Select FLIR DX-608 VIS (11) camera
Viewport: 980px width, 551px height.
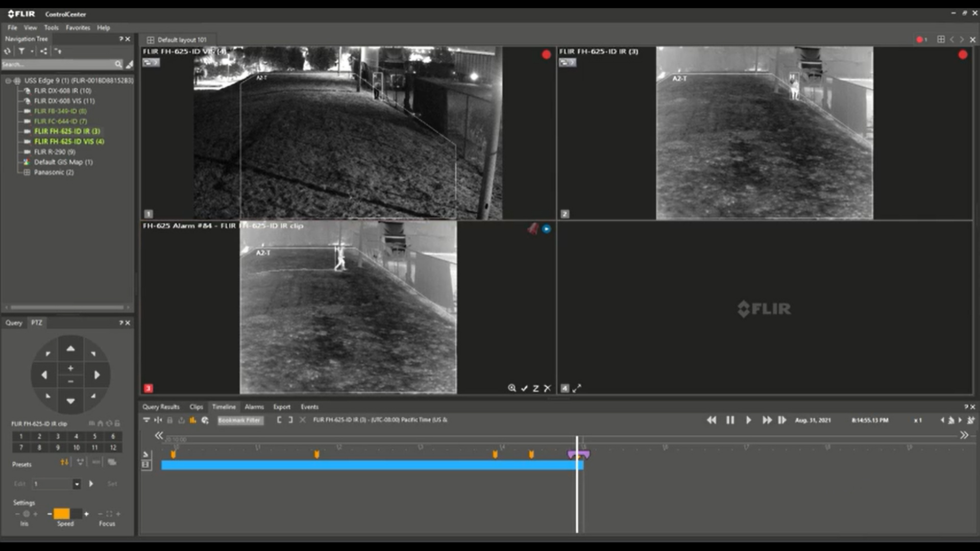tap(64, 101)
